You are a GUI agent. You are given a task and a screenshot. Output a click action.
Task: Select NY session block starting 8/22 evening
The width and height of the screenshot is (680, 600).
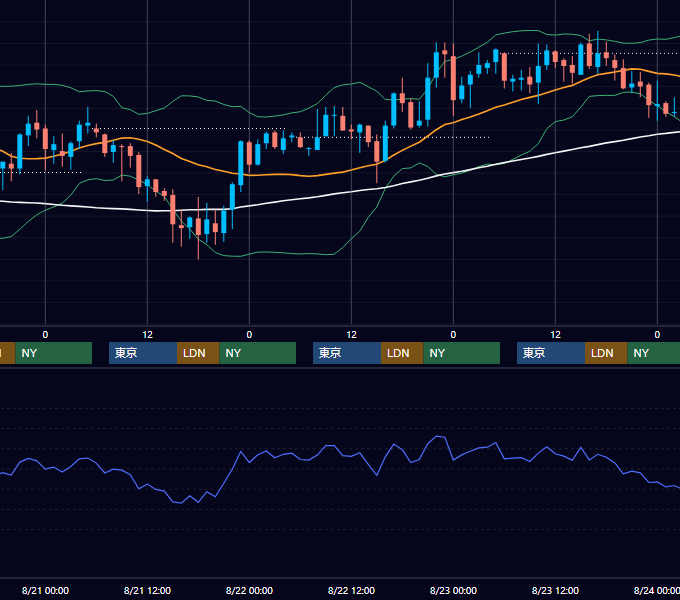point(461,353)
